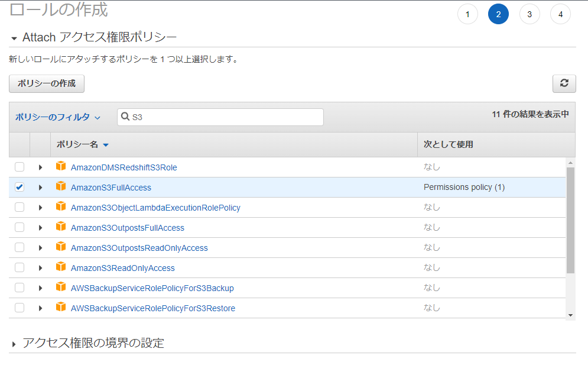This screenshot has height=368, width=588.
Task: Click the search magnifier icon in filter box
Action: 125,117
